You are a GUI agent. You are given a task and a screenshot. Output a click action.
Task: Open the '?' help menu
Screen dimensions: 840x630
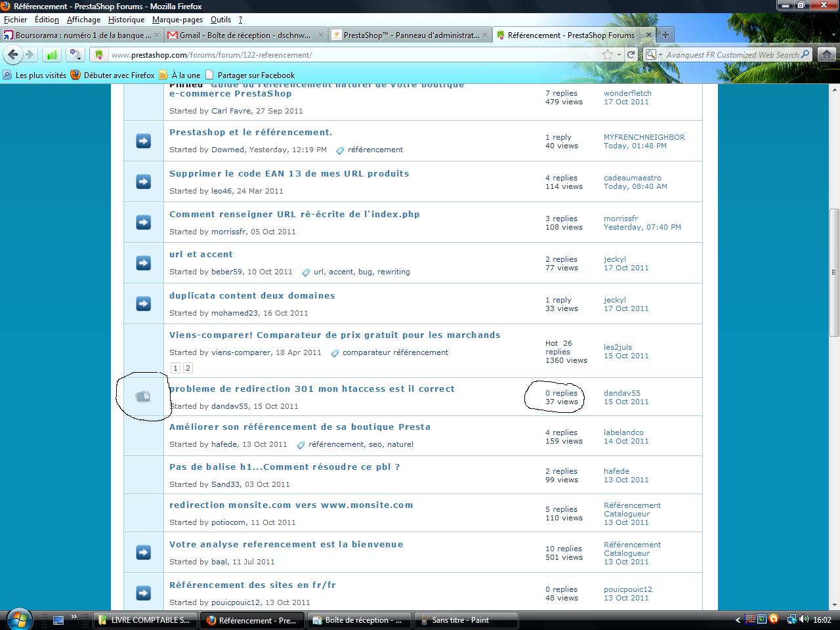click(x=240, y=20)
